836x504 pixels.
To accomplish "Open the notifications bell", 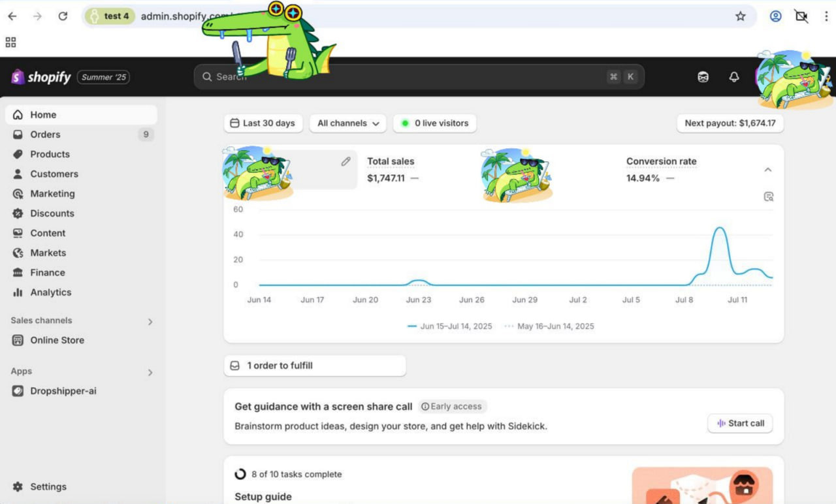I will (x=734, y=77).
